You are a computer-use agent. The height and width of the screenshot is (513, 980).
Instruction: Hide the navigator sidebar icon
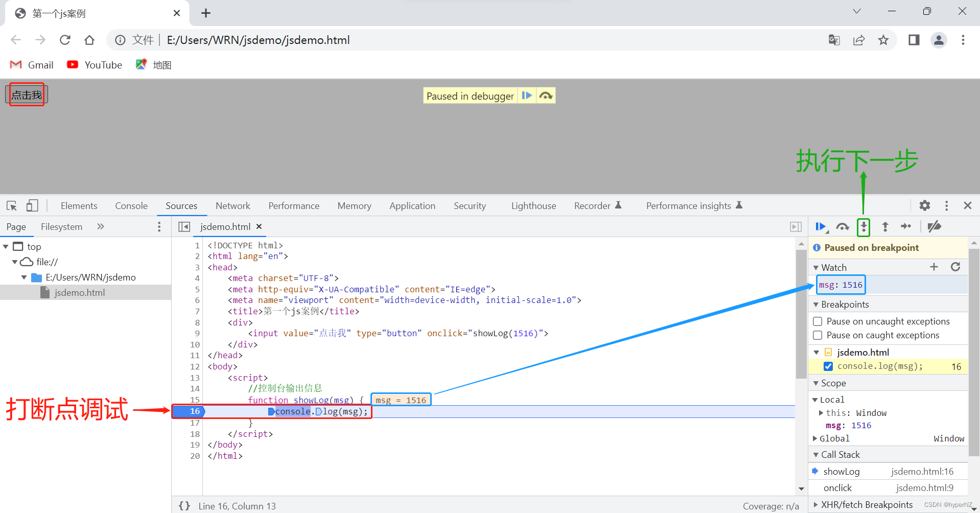(184, 226)
